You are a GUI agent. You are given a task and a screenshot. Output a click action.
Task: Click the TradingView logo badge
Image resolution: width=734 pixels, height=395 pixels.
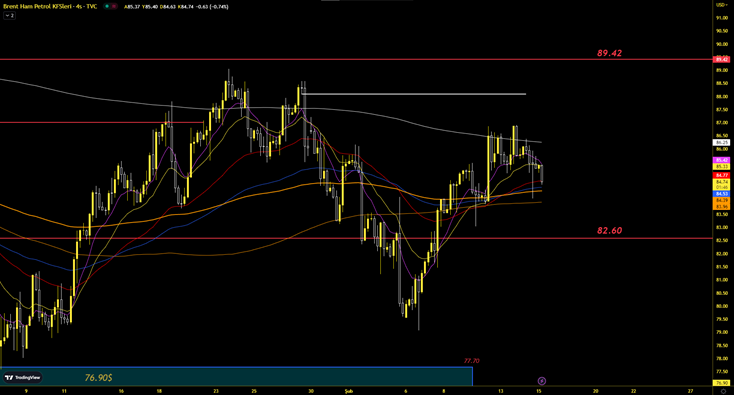(x=22, y=378)
